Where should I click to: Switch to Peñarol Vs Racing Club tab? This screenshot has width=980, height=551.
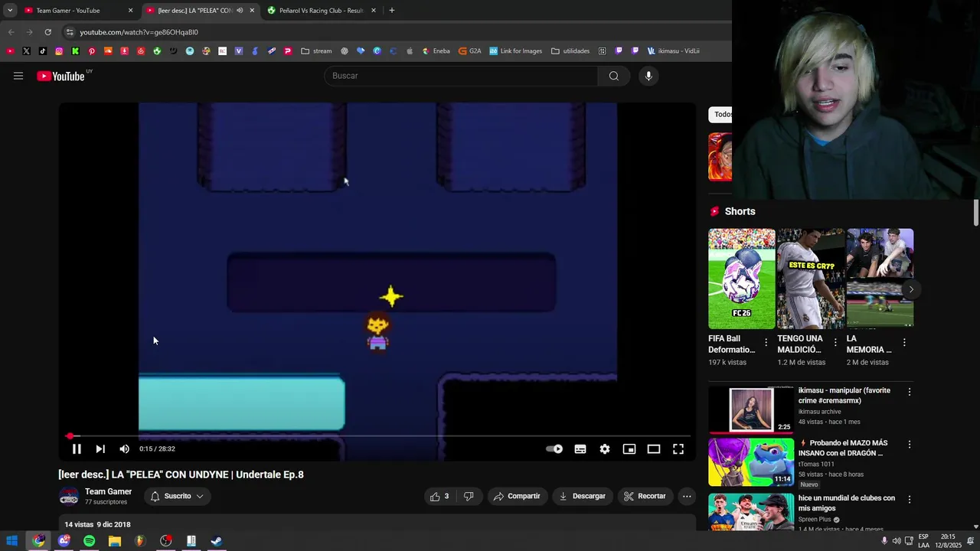point(321,11)
